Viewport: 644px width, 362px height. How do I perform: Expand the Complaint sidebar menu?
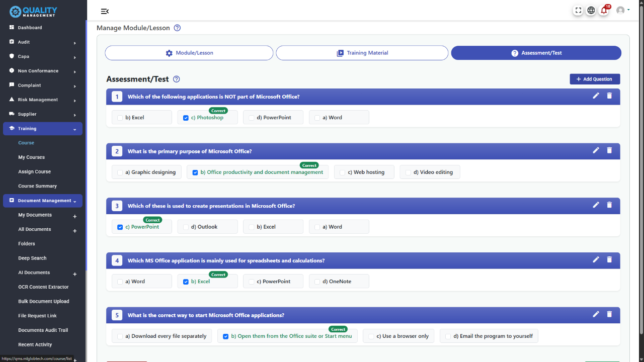[74, 86]
